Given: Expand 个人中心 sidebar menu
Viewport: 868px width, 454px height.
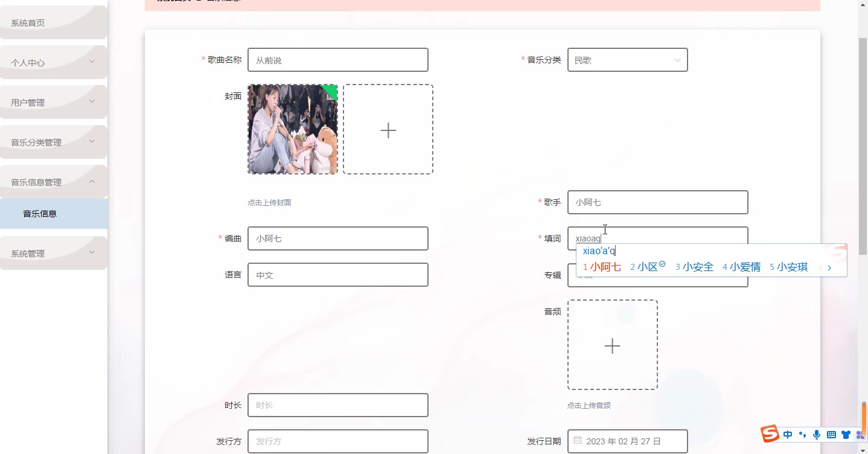Looking at the screenshot, I should 54,62.
